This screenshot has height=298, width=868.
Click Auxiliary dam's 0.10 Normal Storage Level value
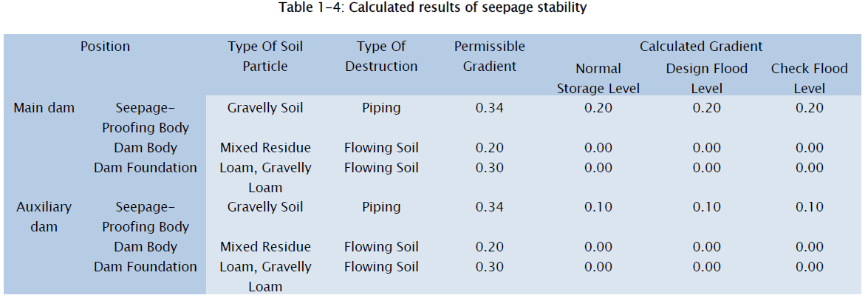598,207
